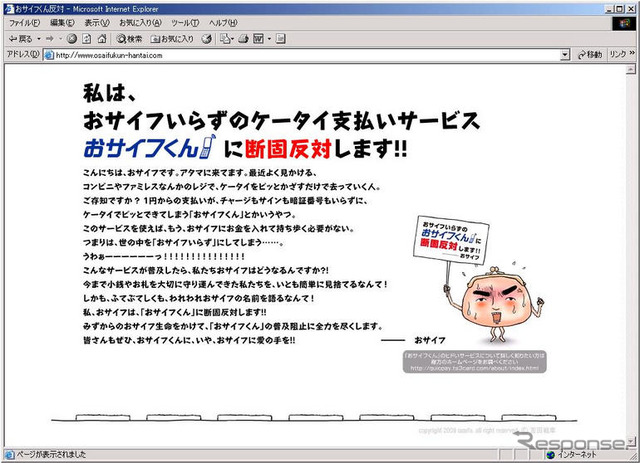Image resolution: width=640 pixels, height=463 pixels.
Task: Open the お気に入り(A) menu
Action: click(x=140, y=23)
